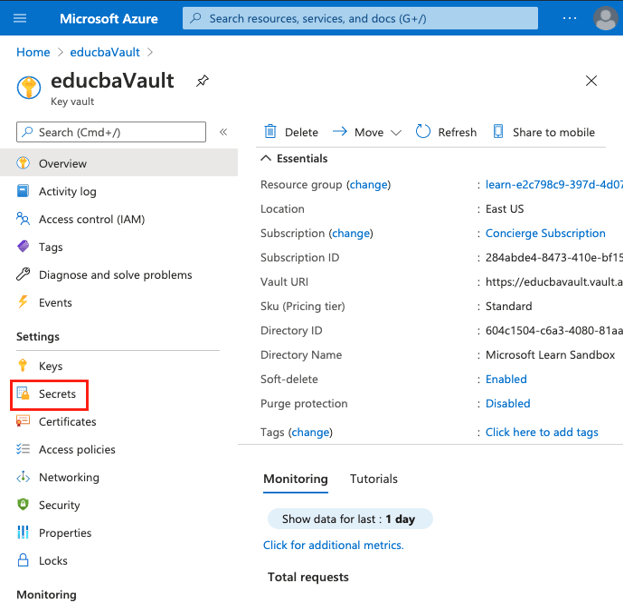Click the Access control (IAM) people icon

pos(23,219)
